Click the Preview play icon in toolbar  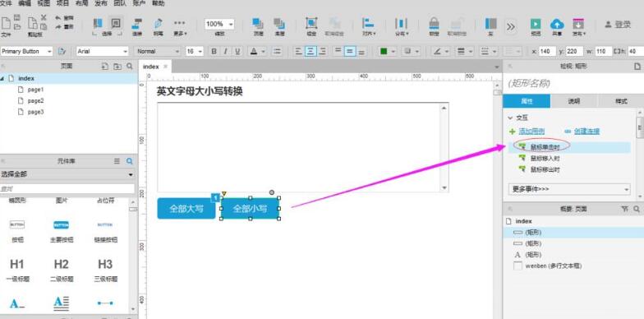(x=536, y=24)
